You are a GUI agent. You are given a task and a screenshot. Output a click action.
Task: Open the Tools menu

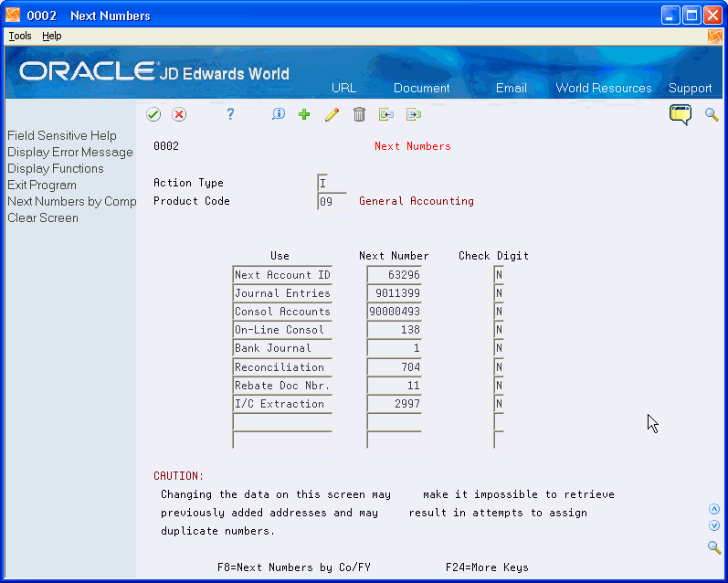click(20, 36)
